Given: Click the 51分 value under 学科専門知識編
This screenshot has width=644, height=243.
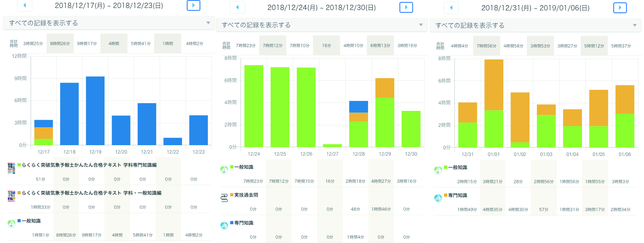Looking at the screenshot, I should point(41,179).
